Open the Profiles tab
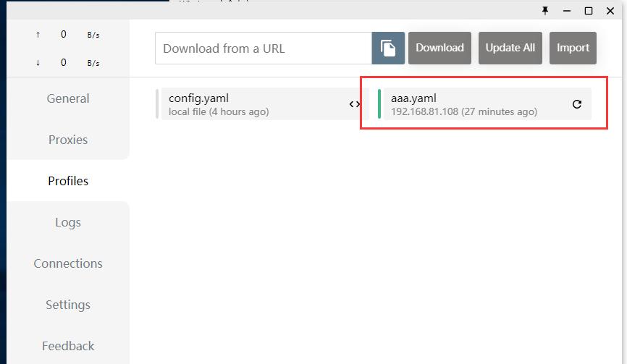This screenshot has height=364, width=627. [68, 181]
